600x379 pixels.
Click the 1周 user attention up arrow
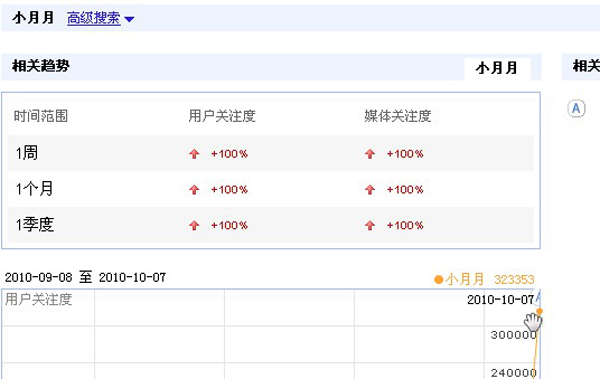(194, 154)
